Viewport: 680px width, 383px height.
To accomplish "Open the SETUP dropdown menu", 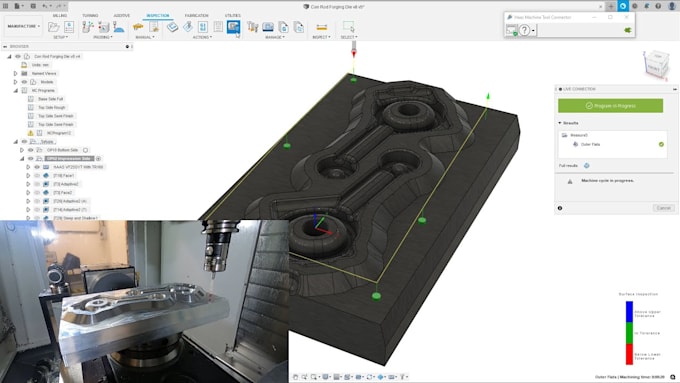I will point(60,37).
